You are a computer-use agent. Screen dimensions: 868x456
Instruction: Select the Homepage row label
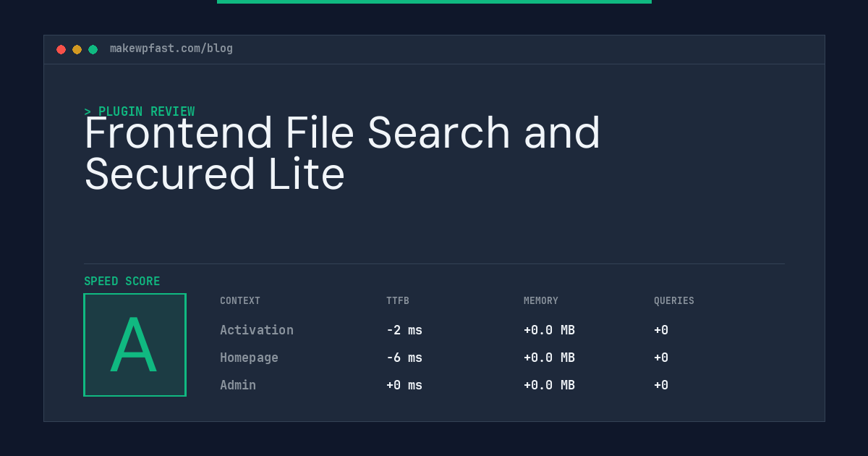[249, 358]
